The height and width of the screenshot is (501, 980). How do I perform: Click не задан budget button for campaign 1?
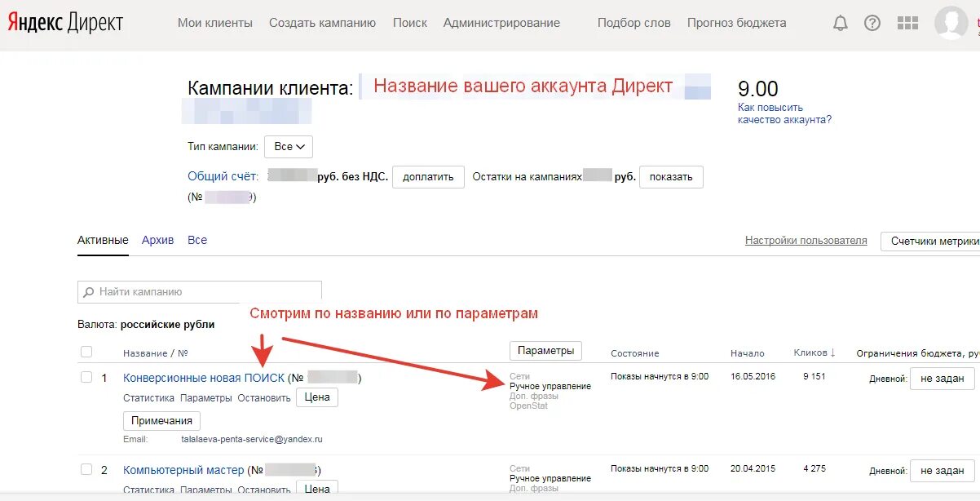(x=942, y=379)
